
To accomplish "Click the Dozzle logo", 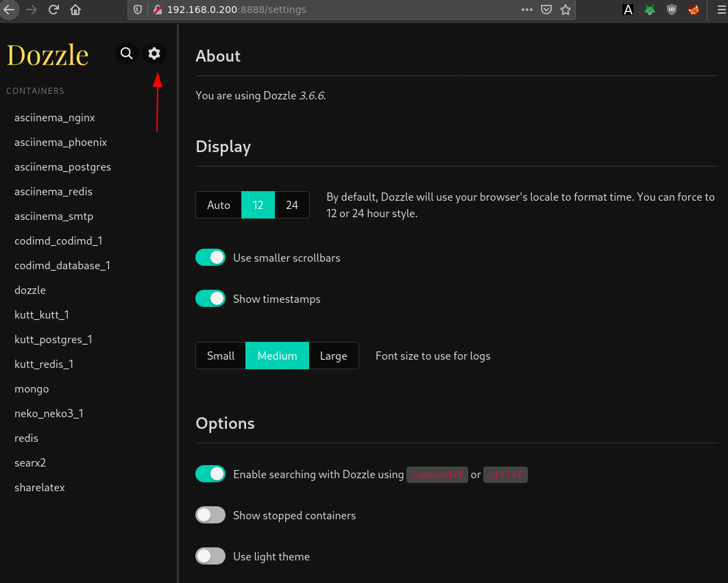I will (x=47, y=55).
